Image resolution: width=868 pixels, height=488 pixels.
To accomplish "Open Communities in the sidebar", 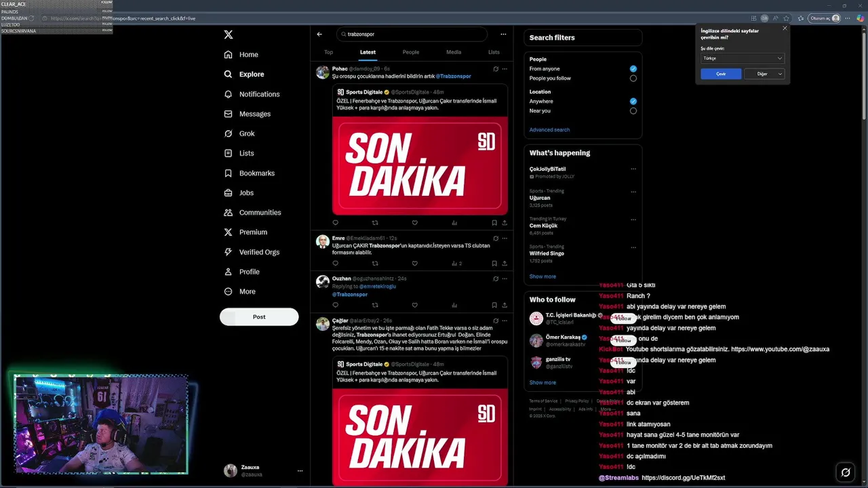I will [252, 213].
